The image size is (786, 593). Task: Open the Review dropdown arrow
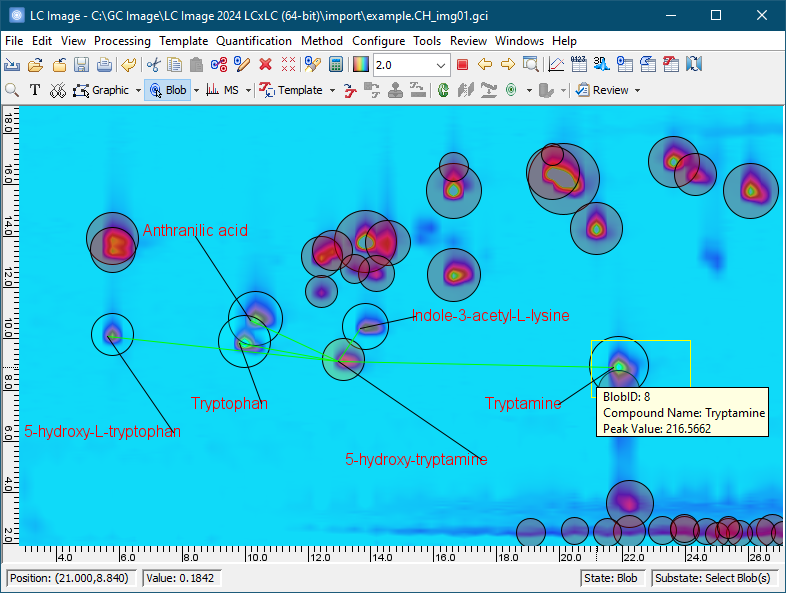[637, 90]
